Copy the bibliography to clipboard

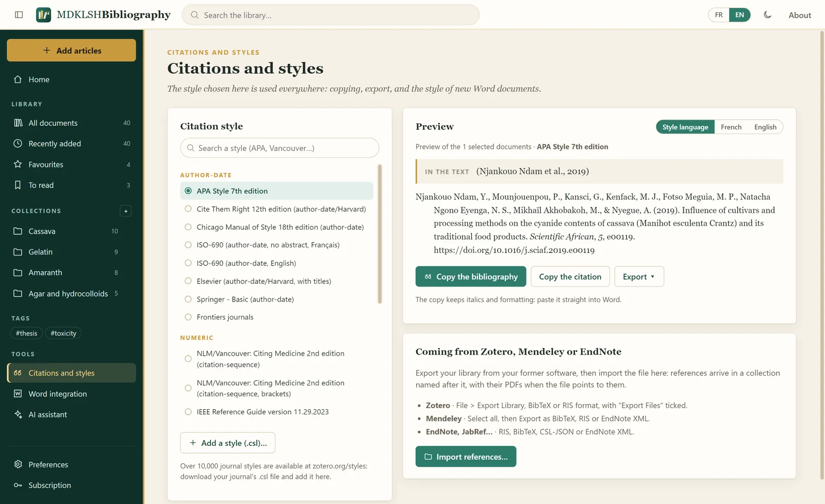(471, 277)
